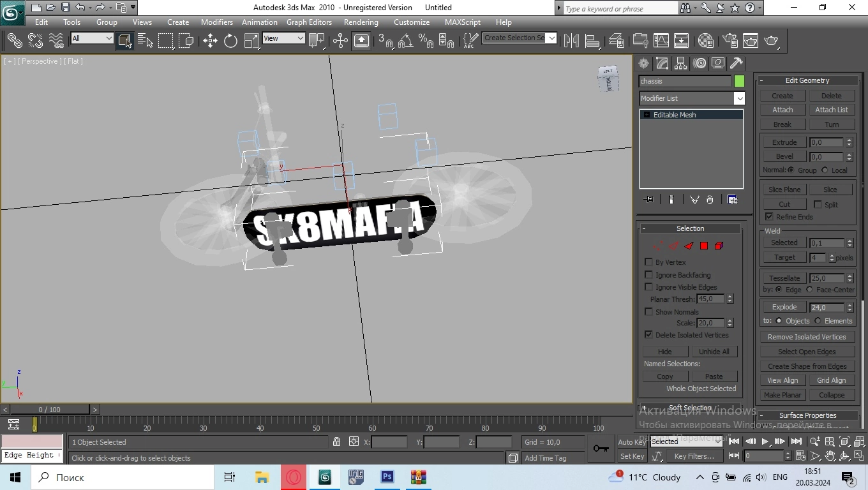This screenshot has height=490, width=868.
Task: Open the Material Editor icon
Action: tap(705, 41)
